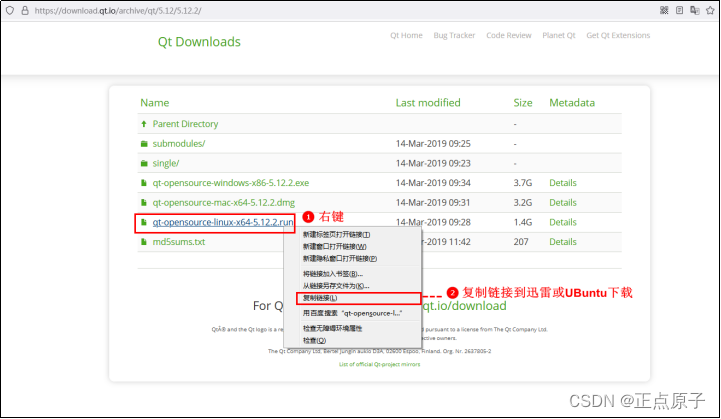Open the qt.io/download link

coord(464,306)
